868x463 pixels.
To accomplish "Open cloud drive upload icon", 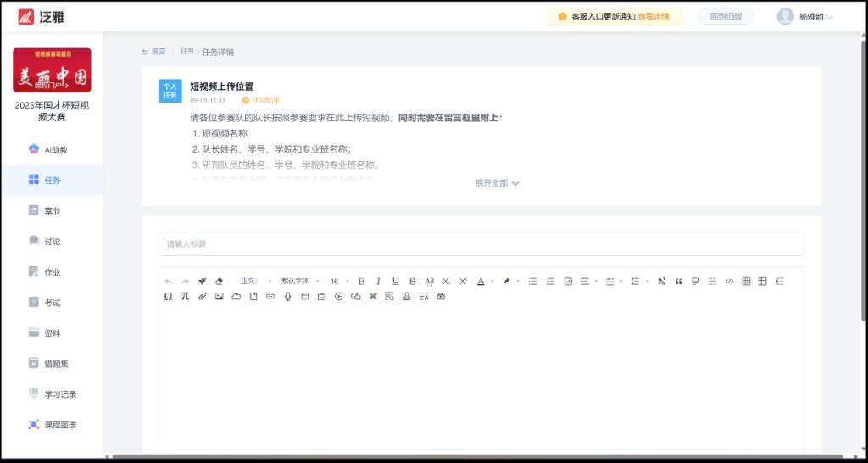I will (236, 296).
